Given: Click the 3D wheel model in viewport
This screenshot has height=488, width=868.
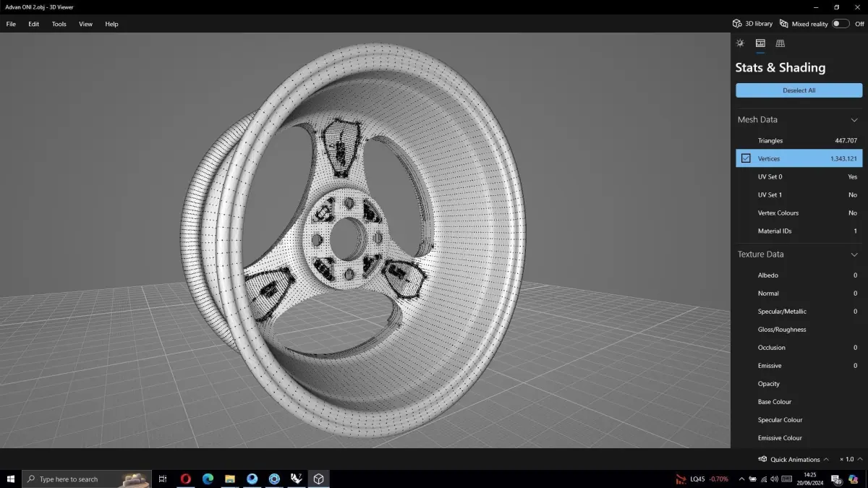Looking at the screenshot, I should 353,239.
